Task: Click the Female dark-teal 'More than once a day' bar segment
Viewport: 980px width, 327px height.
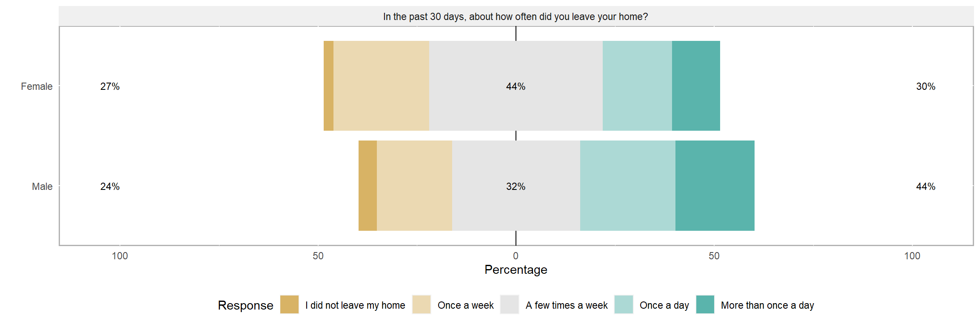Action: click(696, 86)
